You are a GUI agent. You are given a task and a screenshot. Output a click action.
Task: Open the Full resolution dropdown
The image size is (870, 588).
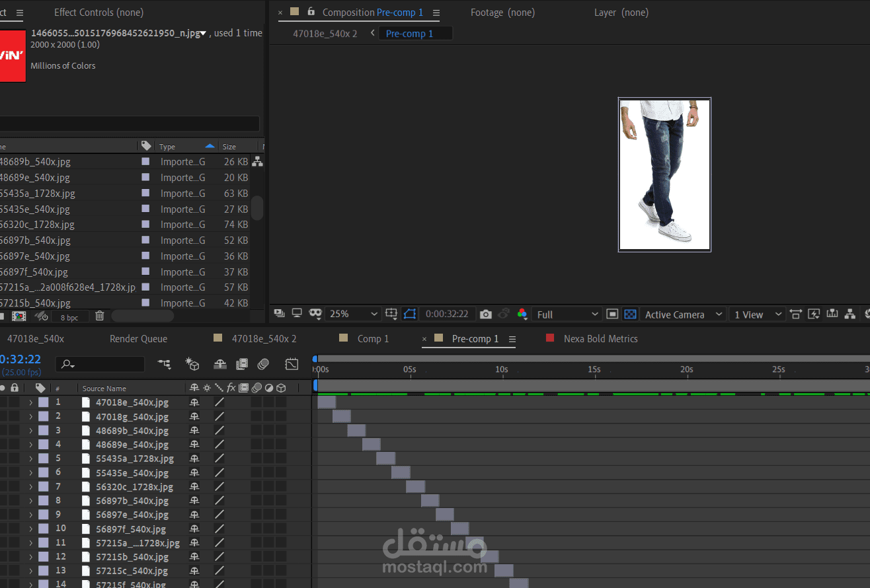point(567,314)
